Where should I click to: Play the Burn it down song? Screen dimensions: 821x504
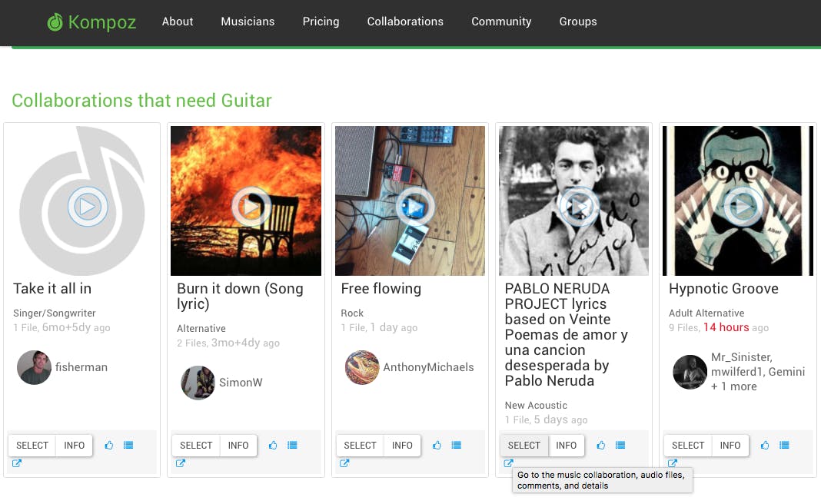tap(251, 206)
